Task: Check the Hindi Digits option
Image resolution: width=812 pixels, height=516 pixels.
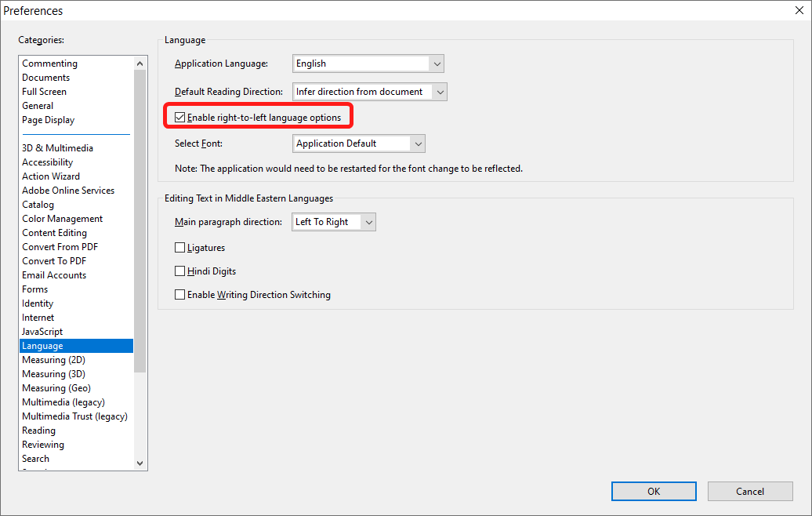Action: tap(180, 271)
